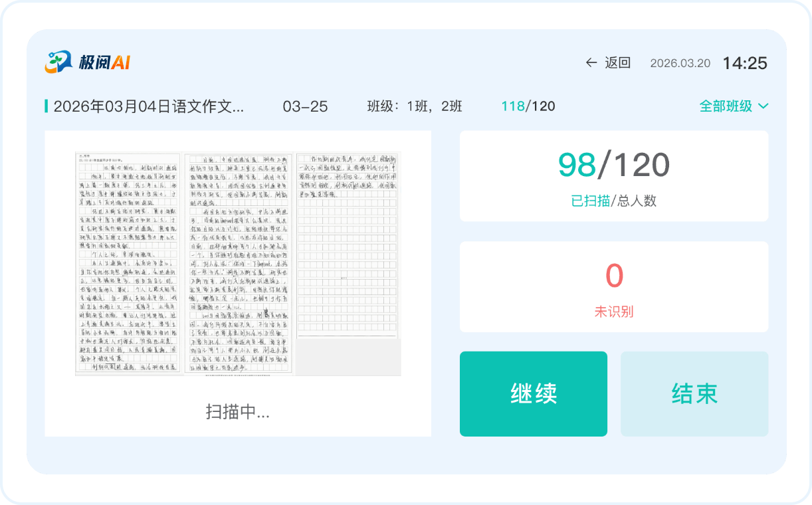Click the 极阅AI brand text

[105, 62]
